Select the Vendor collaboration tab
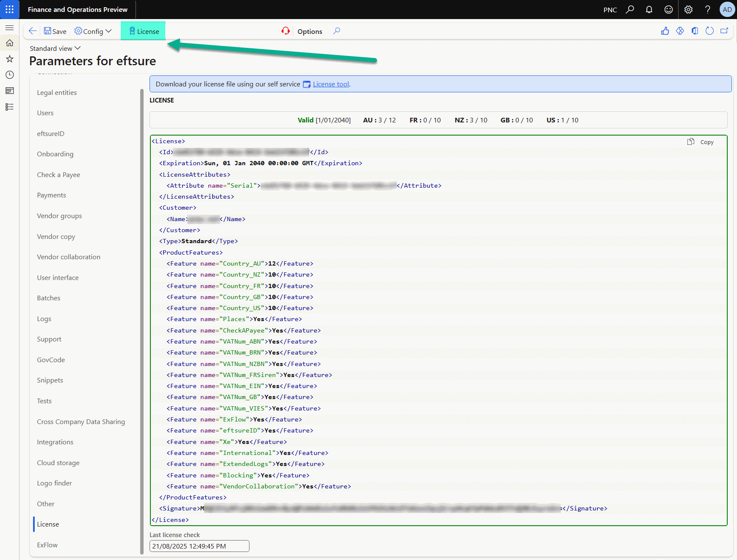Screen dimensions: 737x560 [x=69, y=257]
